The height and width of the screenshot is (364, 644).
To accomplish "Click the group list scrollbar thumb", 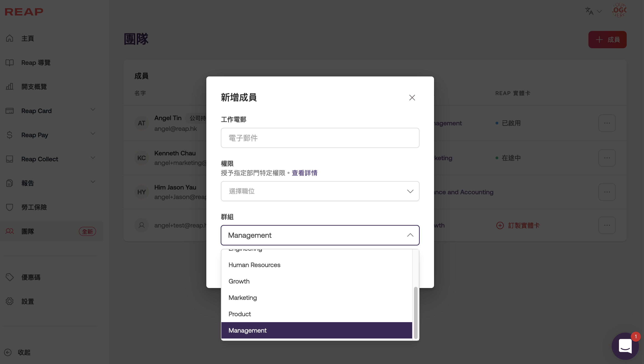I will 416,313.
